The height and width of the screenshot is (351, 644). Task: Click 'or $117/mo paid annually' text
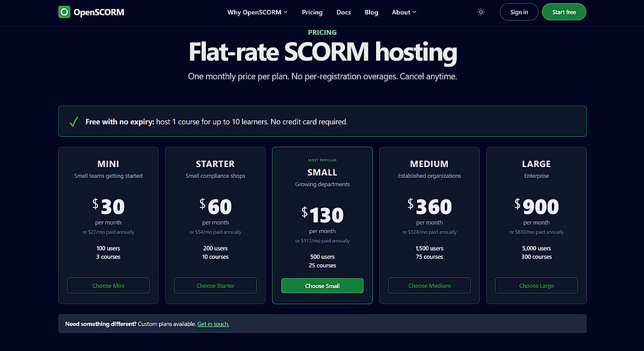pos(323,240)
